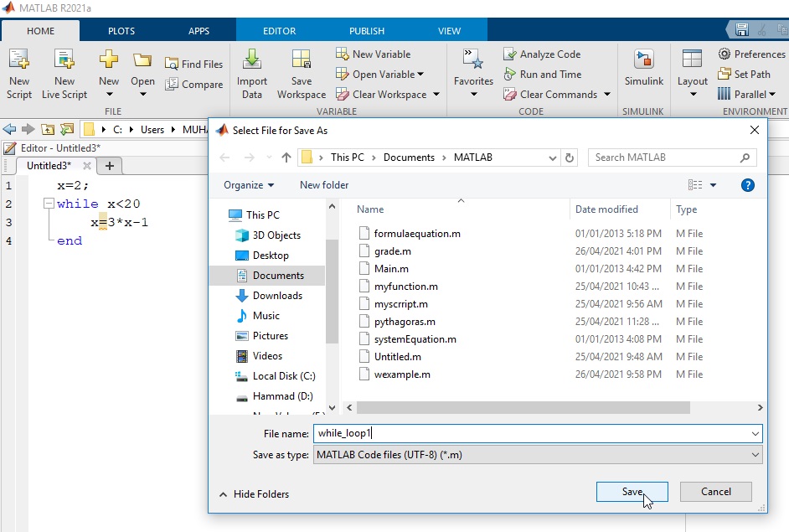
Task: Refresh the MATLAB folder in dialog
Action: coord(569,158)
